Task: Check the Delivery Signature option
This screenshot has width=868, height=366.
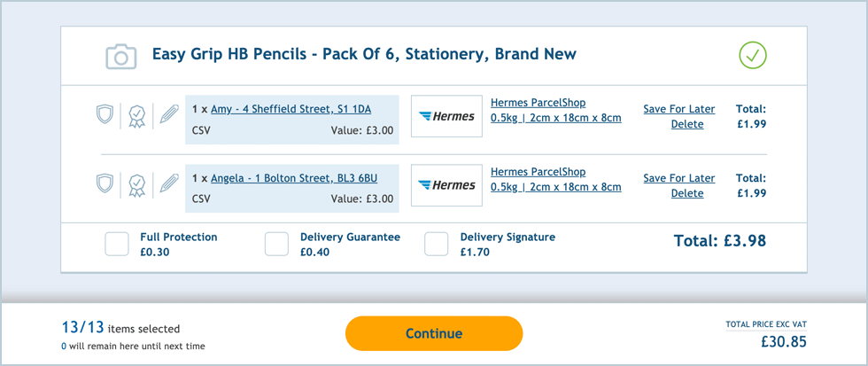Action: pos(436,245)
